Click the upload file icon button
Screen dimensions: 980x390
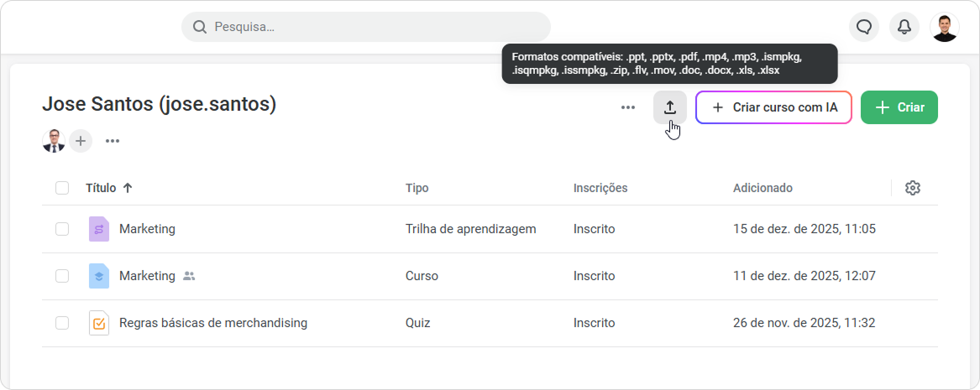pos(670,107)
